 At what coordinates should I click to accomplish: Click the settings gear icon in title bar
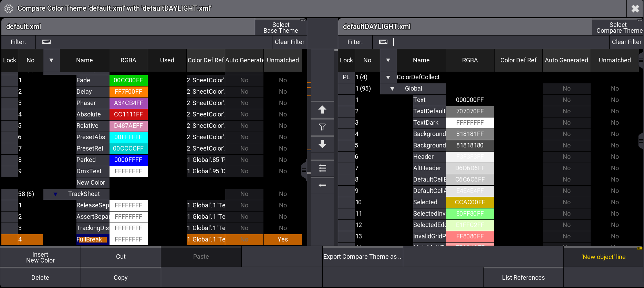pos(9,9)
